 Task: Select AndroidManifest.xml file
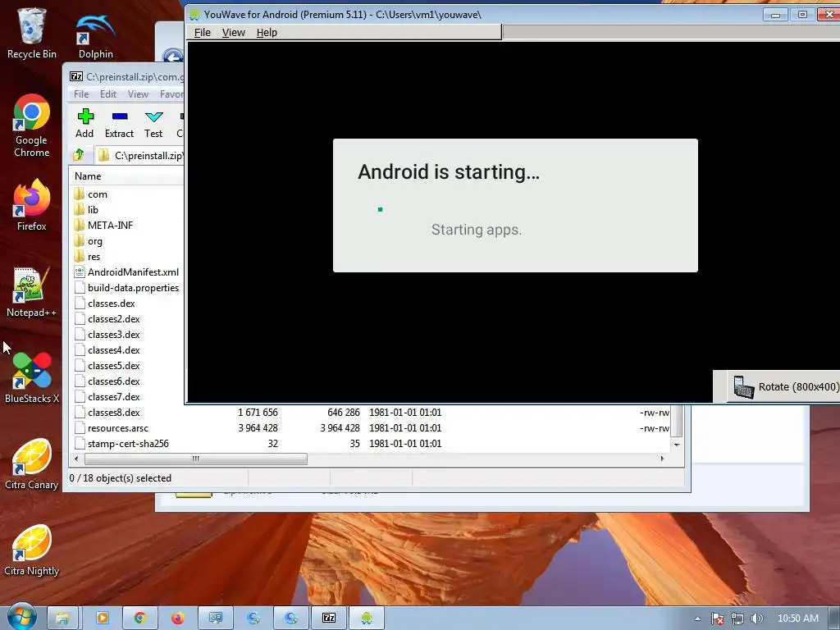[x=133, y=272]
